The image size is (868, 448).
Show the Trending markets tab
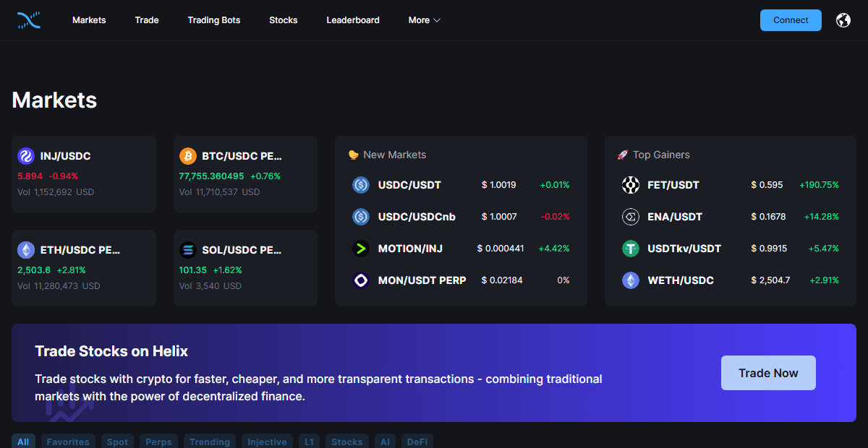tap(210, 441)
